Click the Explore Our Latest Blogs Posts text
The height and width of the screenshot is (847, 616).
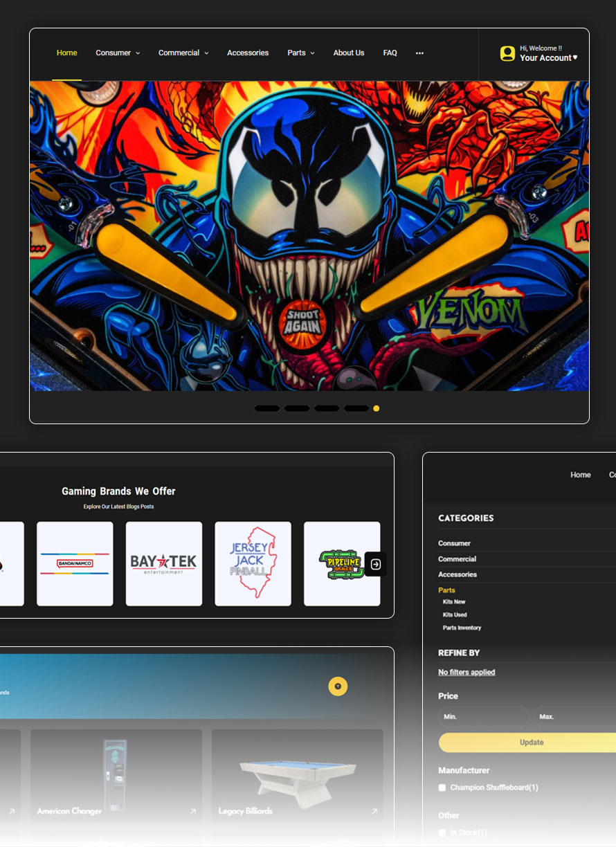click(118, 507)
